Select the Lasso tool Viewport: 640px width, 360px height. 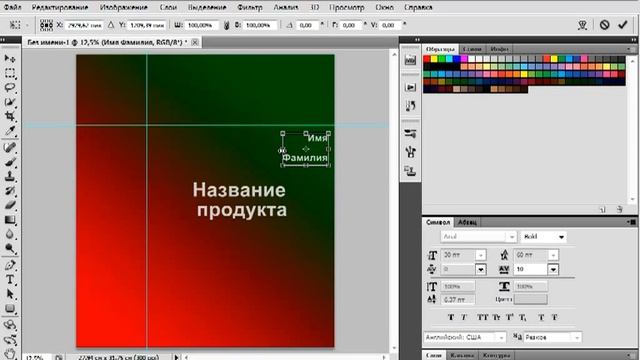[x=10, y=88]
